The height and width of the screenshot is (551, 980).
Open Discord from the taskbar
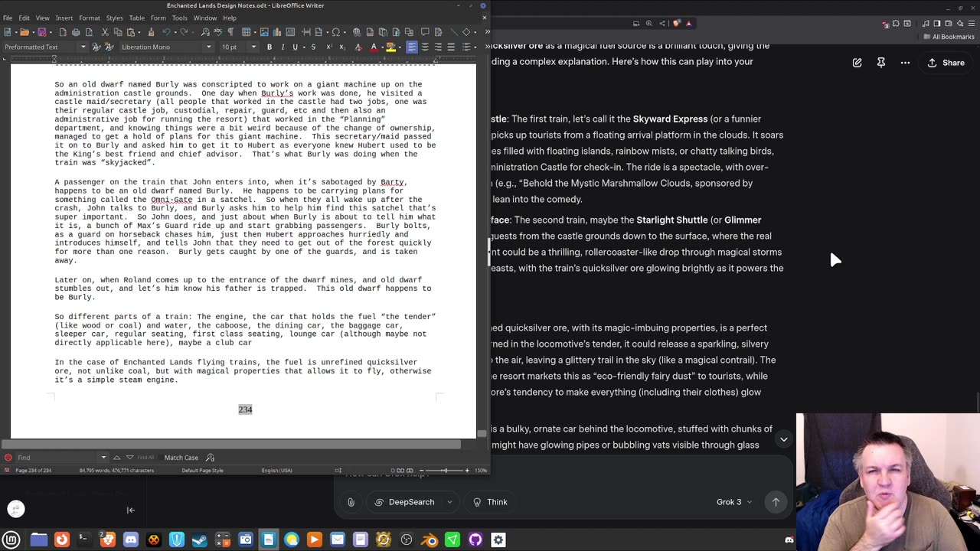[131, 540]
